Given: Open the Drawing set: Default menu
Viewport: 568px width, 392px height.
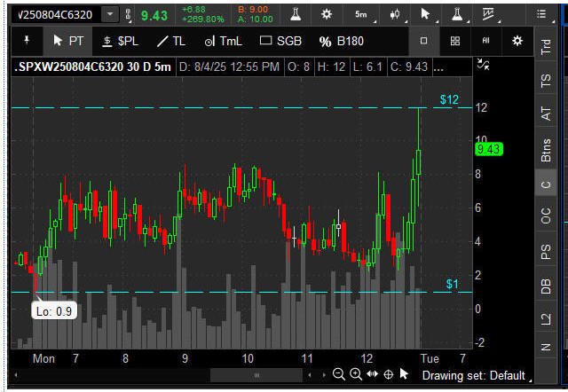Looking at the screenshot, I should pos(473,375).
